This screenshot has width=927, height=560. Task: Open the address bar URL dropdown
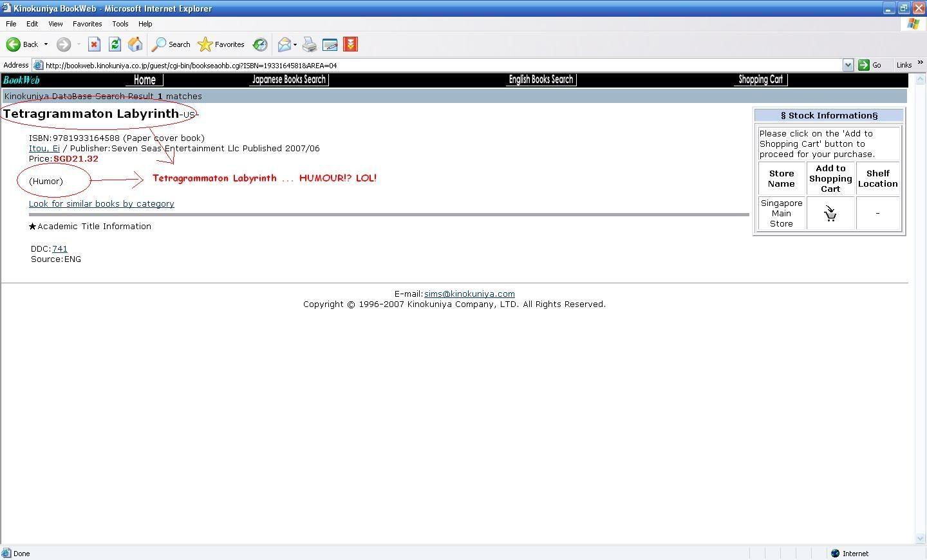pyautogui.click(x=848, y=65)
